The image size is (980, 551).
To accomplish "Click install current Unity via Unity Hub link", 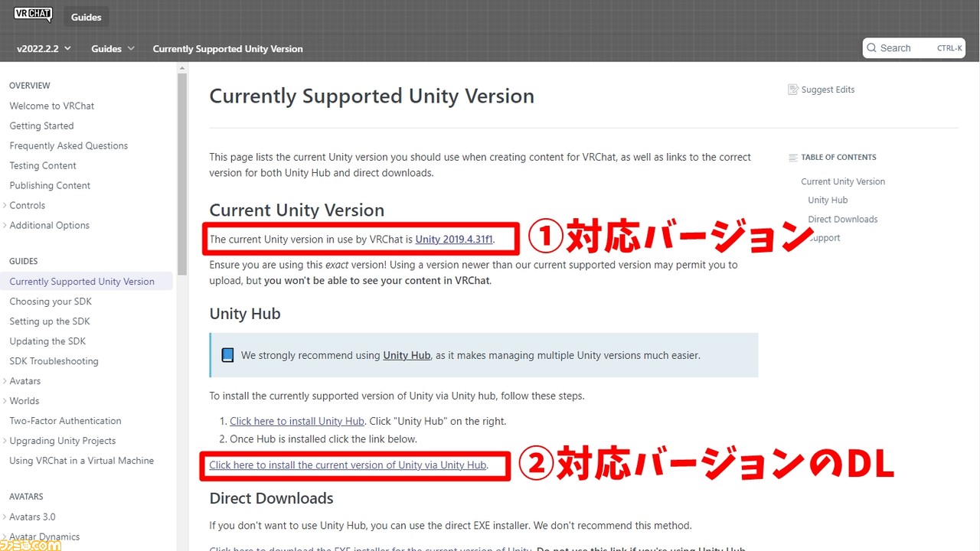I will [x=348, y=465].
